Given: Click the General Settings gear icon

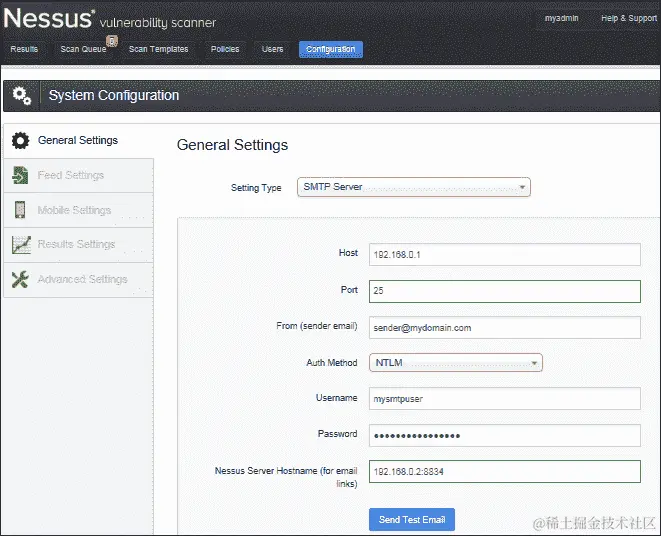Looking at the screenshot, I should coord(20,140).
